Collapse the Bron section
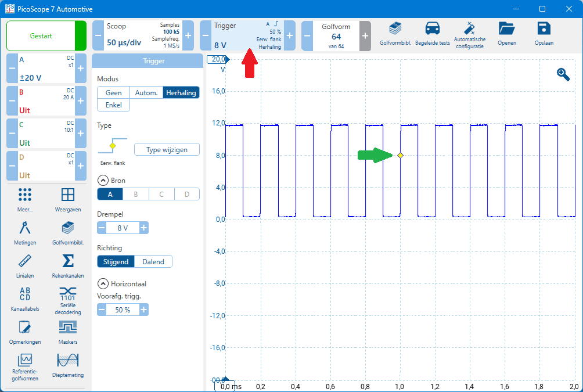This screenshot has height=392, width=583. click(103, 181)
